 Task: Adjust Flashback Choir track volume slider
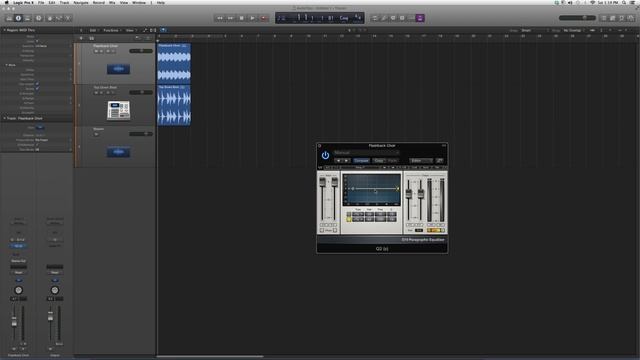pos(141,51)
